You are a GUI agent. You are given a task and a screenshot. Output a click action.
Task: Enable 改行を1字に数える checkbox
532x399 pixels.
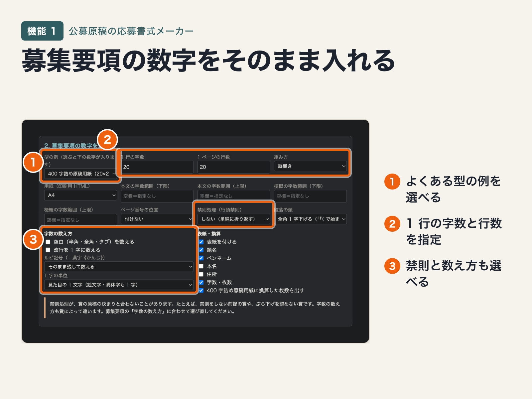pos(48,250)
